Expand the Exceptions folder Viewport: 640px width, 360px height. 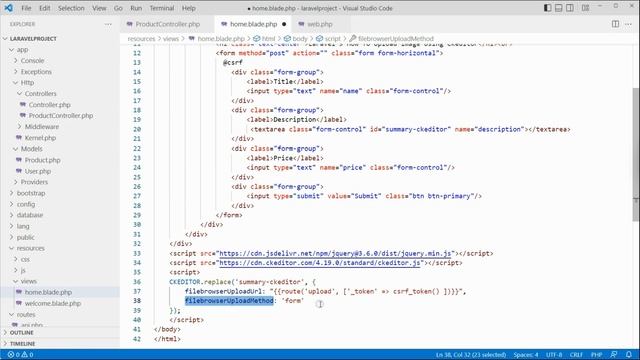(x=36, y=71)
